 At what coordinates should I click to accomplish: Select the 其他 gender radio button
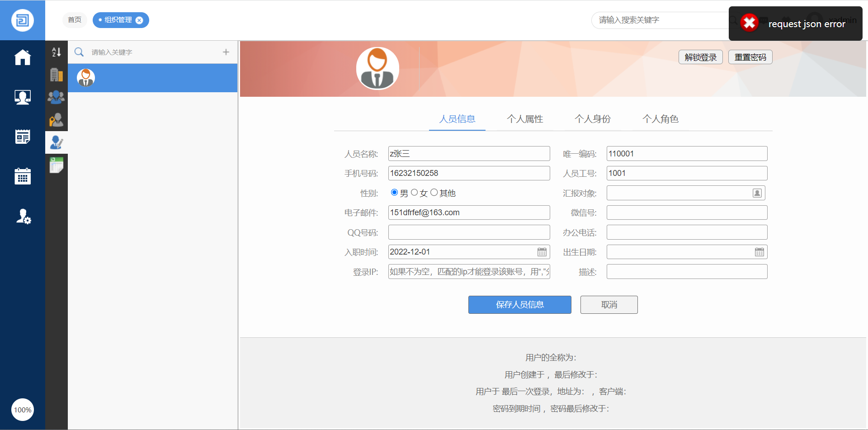tap(434, 193)
